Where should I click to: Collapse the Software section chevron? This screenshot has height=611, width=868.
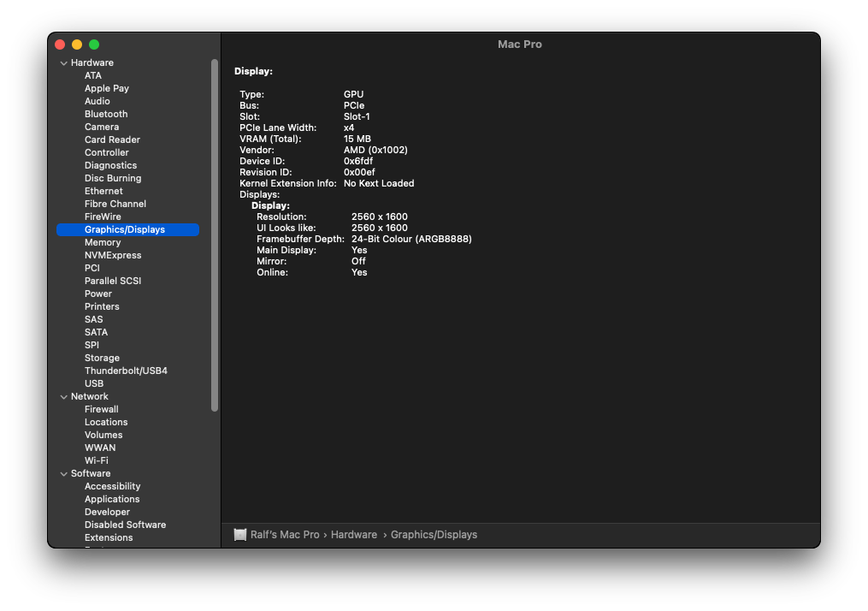(x=63, y=474)
